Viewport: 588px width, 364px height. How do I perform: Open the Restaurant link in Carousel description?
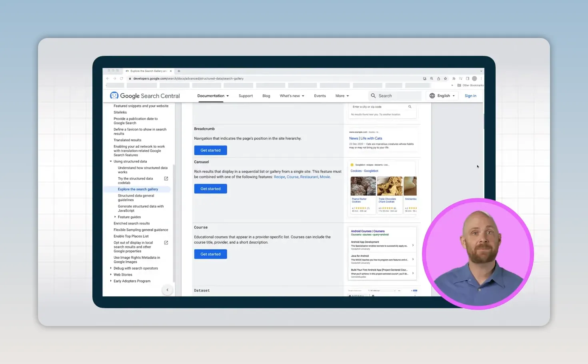point(309,177)
